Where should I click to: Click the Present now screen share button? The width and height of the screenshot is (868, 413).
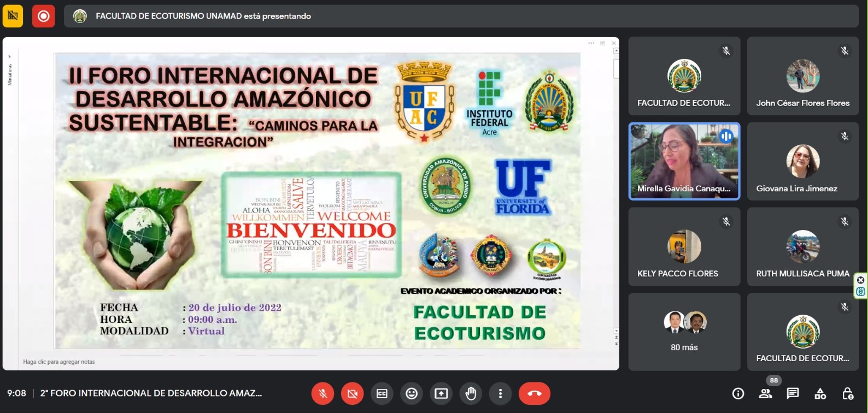[441, 393]
